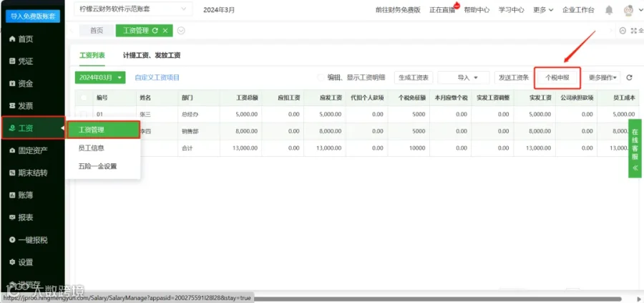Go to 前往财务免费版
Viewport: 644px width, 303px height.
[398, 10]
